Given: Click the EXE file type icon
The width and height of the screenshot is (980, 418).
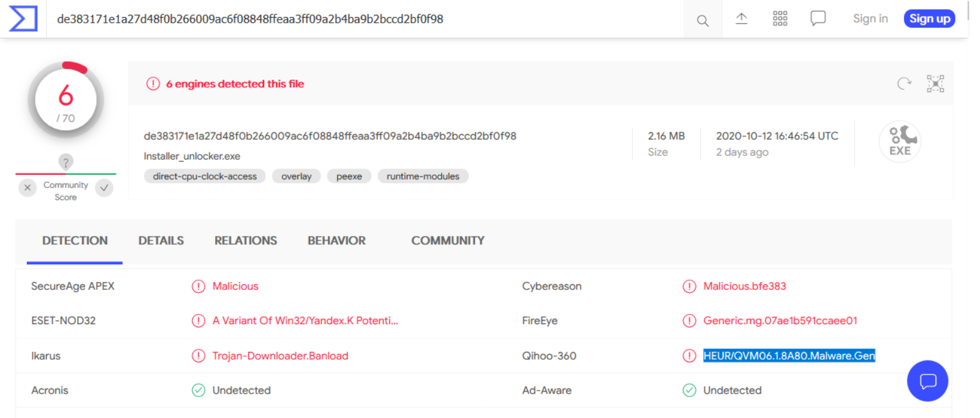Looking at the screenshot, I should (900, 142).
